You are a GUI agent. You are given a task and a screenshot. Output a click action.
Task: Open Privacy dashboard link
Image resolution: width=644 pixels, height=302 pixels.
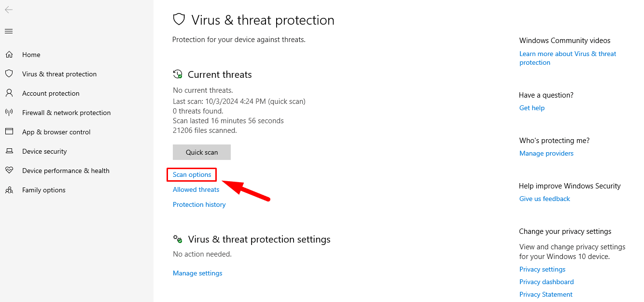[x=546, y=282]
